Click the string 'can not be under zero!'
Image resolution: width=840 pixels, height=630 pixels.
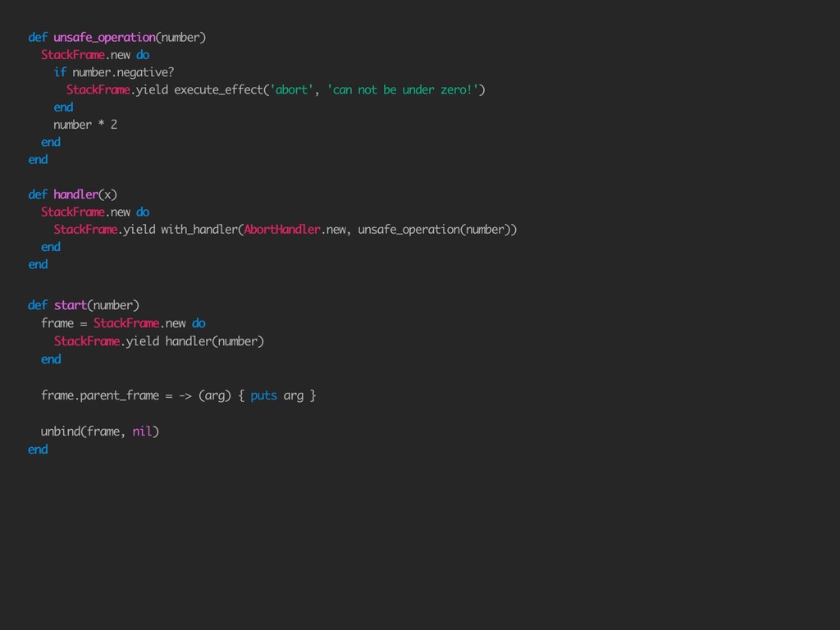tap(402, 90)
